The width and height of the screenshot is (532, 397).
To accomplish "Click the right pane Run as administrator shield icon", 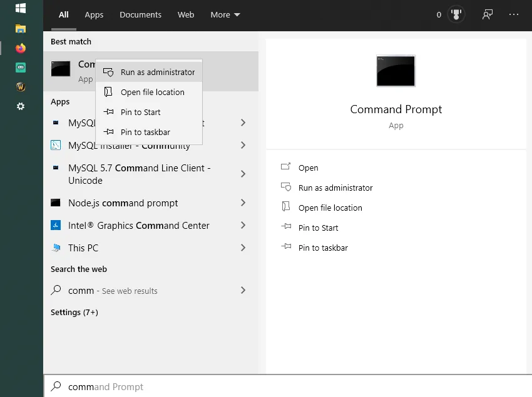I will [286, 187].
